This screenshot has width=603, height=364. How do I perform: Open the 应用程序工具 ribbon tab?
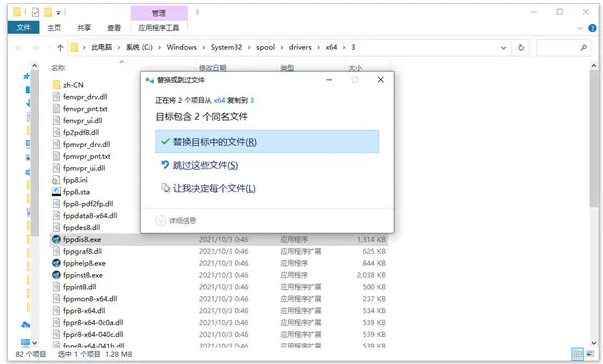pyautogui.click(x=159, y=27)
